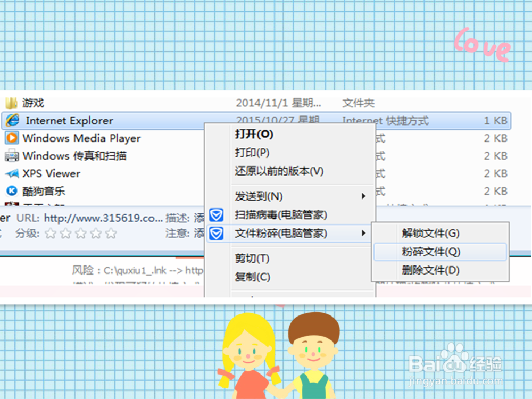Select the 游戏 folder name
This screenshot has height=399, width=532.
point(33,103)
